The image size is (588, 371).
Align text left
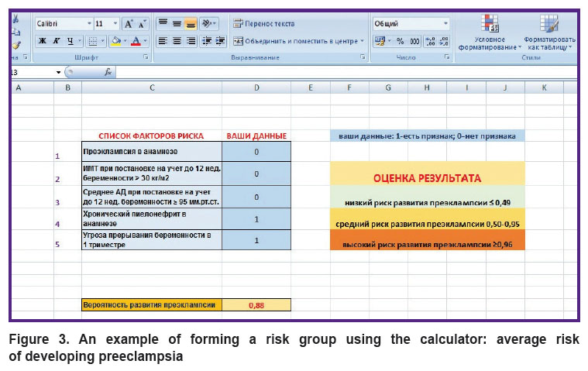[x=163, y=41]
